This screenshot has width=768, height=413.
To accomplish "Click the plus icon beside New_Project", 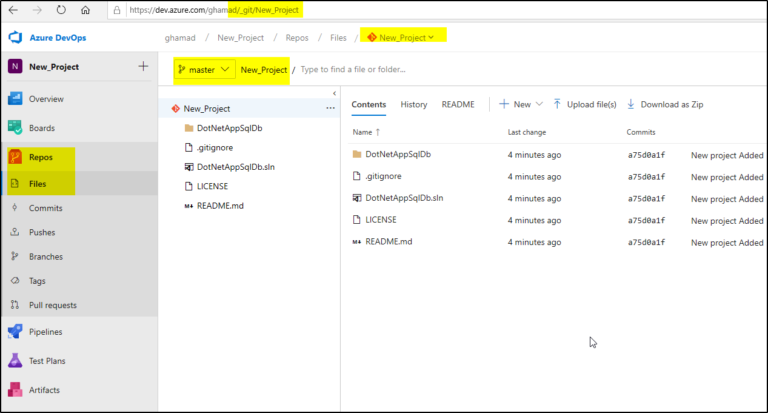I will coord(143,67).
